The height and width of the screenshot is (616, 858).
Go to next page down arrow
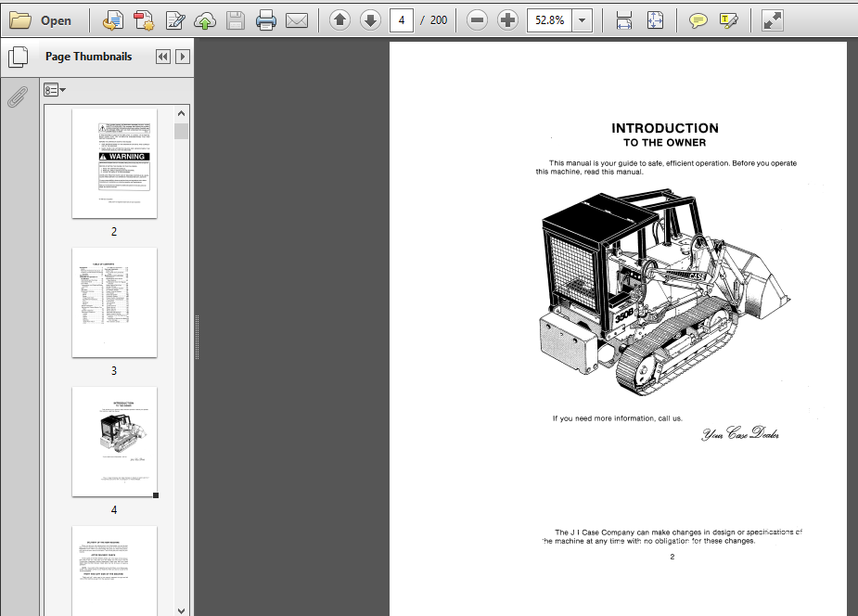point(370,20)
